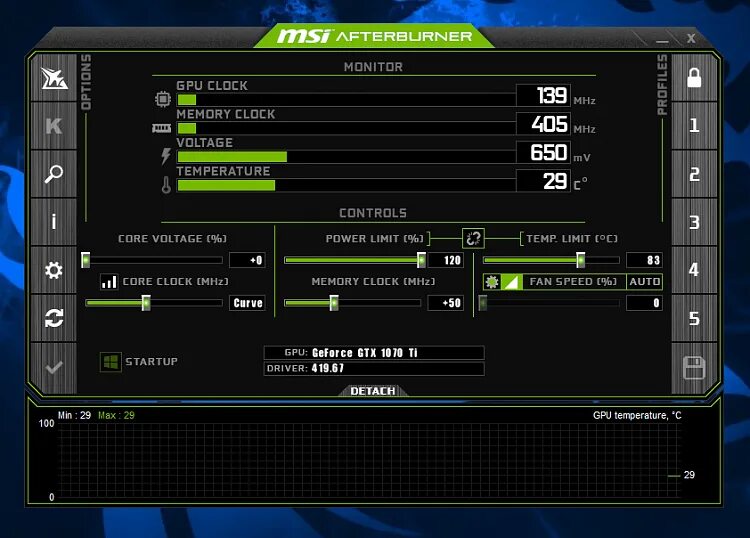Viewport: 750px width, 538px height.
Task: Launch Kombustor with the K icon
Action: click(x=54, y=126)
